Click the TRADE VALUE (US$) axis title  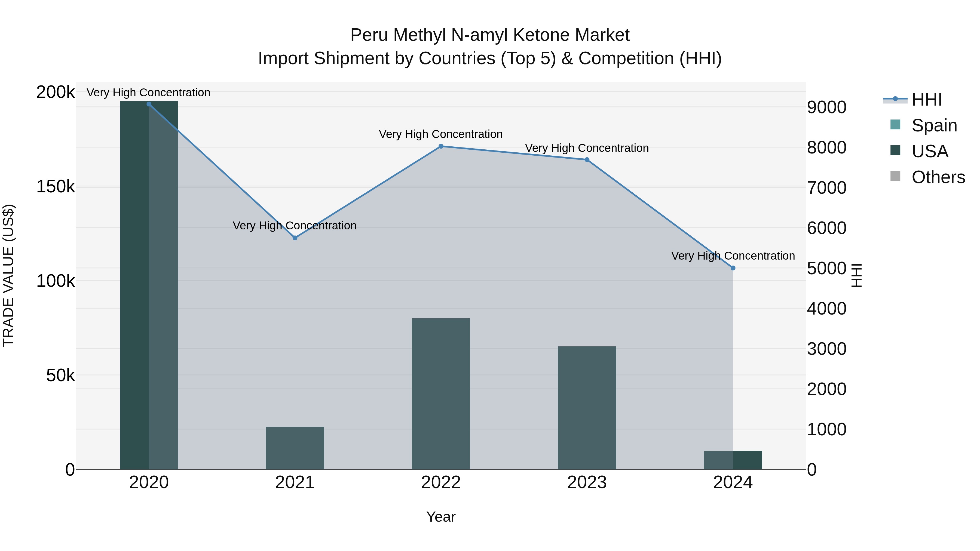coord(8,275)
